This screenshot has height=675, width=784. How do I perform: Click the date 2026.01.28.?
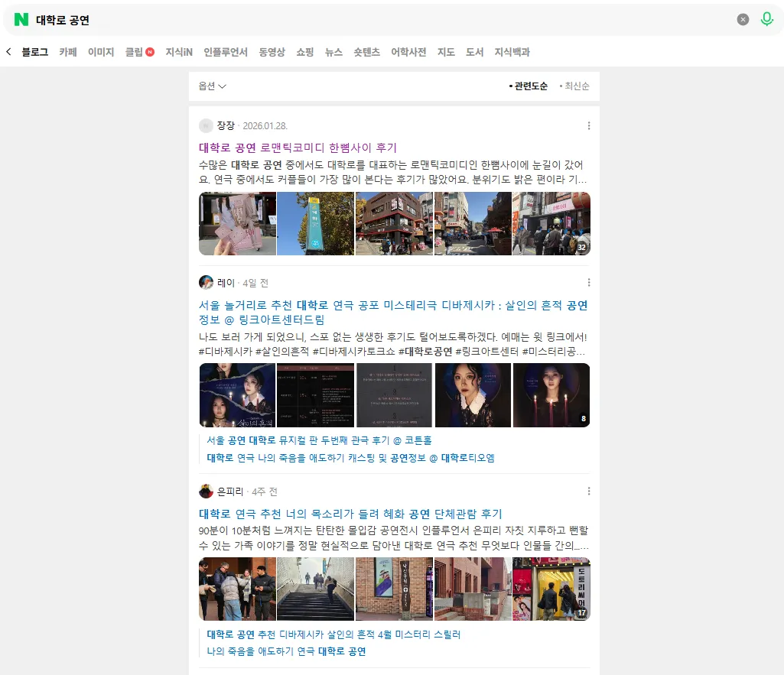tap(265, 126)
